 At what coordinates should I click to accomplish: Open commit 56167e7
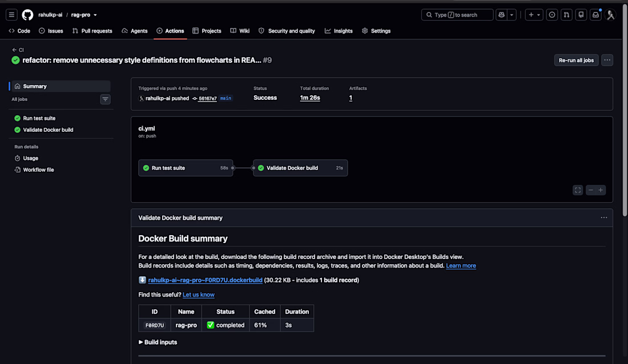coord(207,99)
